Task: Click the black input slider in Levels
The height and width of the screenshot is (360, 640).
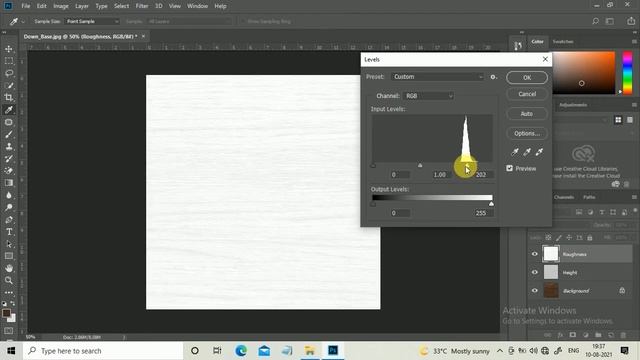Action: coord(373,165)
